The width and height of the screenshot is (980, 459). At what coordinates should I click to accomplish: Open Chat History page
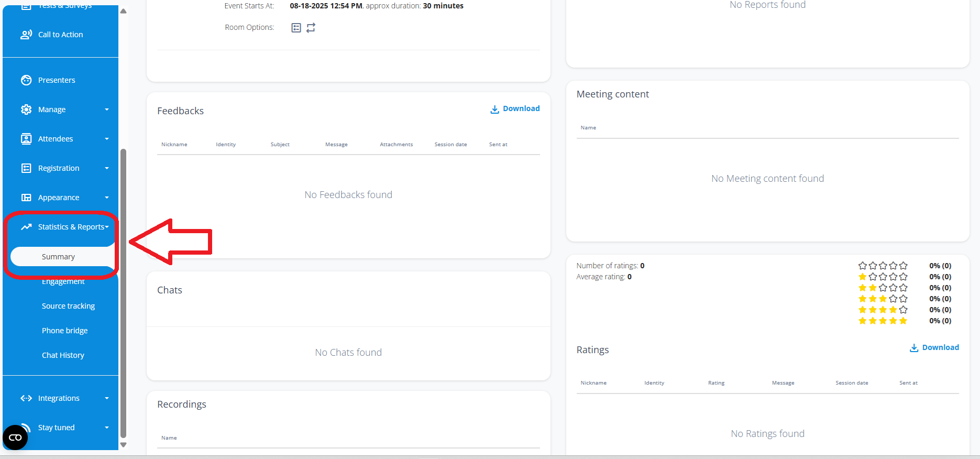(x=63, y=355)
